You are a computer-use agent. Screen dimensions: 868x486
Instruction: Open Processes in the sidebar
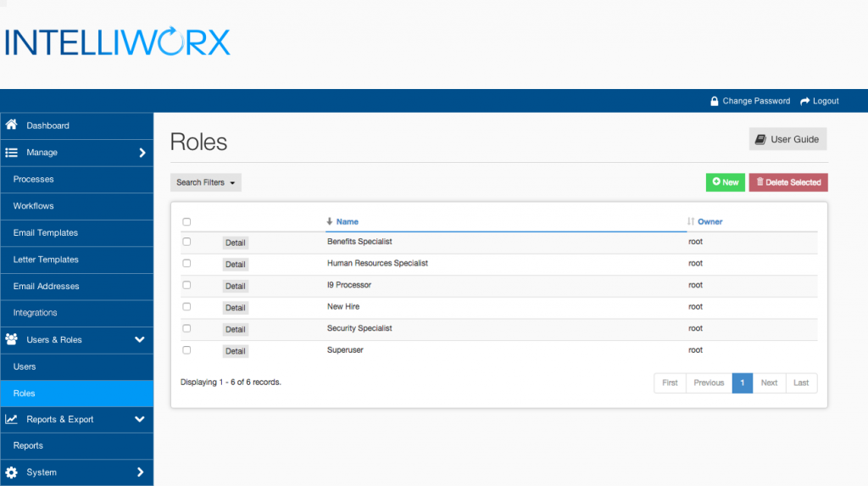(77, 180)
